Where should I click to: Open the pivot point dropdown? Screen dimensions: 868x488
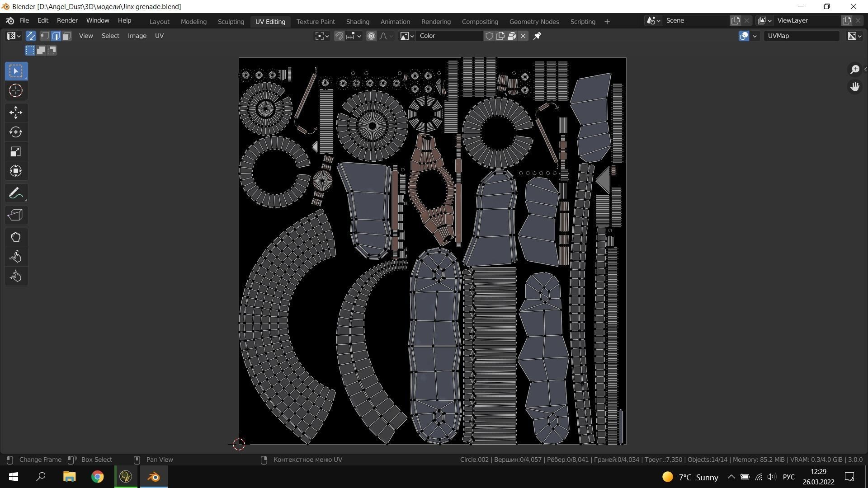click(322, 36)
